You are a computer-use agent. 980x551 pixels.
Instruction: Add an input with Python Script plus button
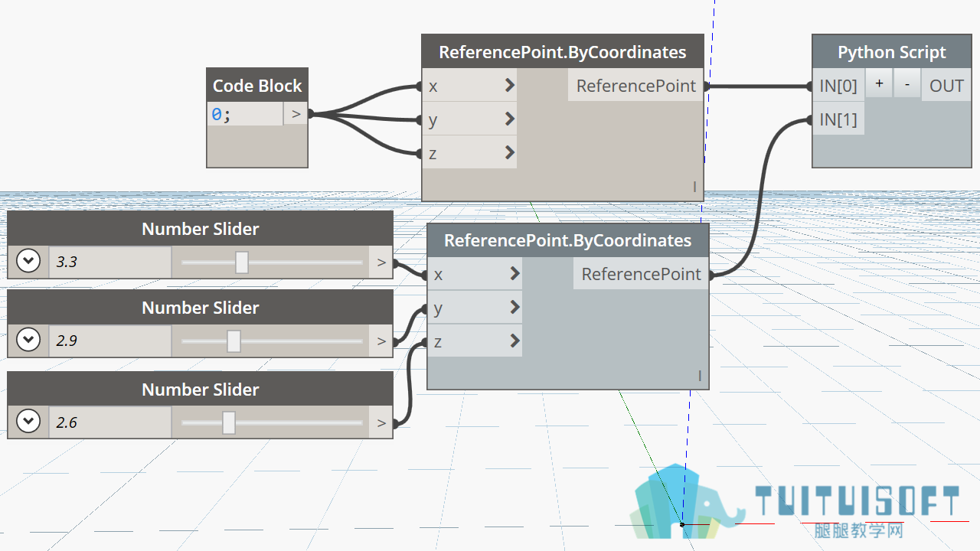pyautogui.click(x=879, y=84)
